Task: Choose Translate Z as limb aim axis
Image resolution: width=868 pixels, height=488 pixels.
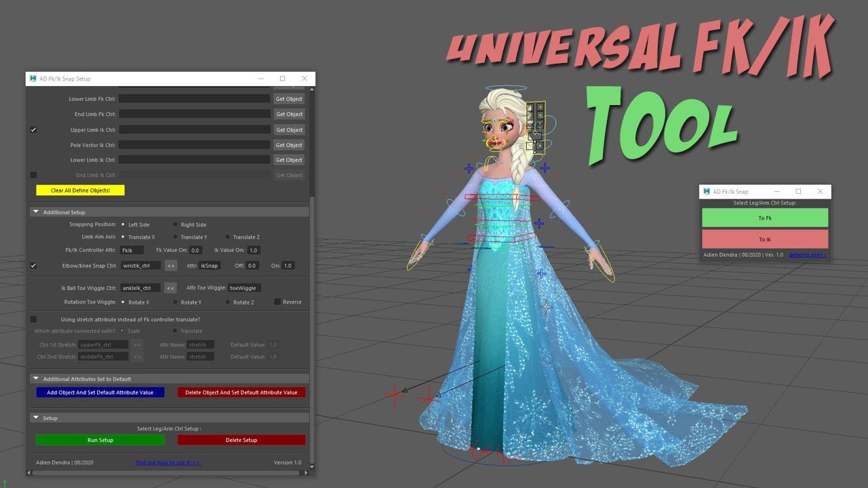Action: coord(227,237)
